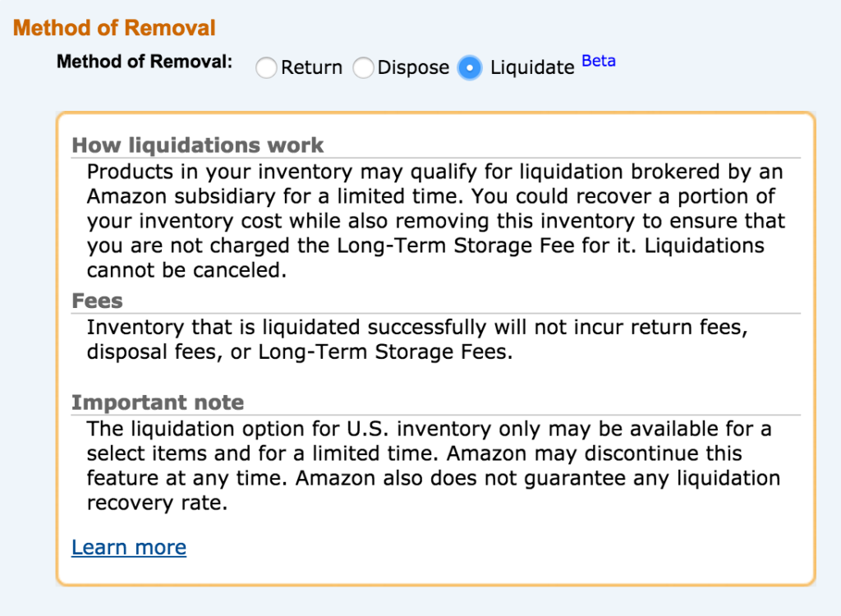Viewport: 841px width, 616px height.
Task: Open the Learn more link
Action: pyautogui.click(x=128, y=547)
